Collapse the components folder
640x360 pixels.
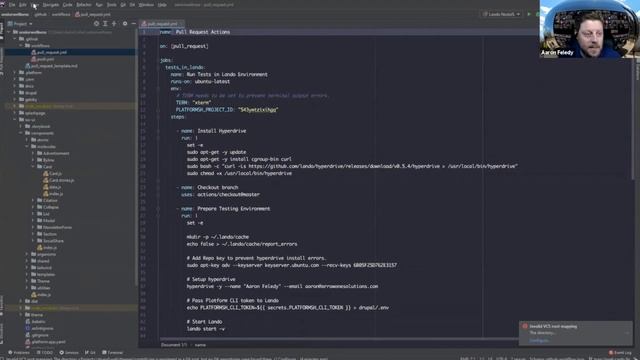[x=21, y=133]
